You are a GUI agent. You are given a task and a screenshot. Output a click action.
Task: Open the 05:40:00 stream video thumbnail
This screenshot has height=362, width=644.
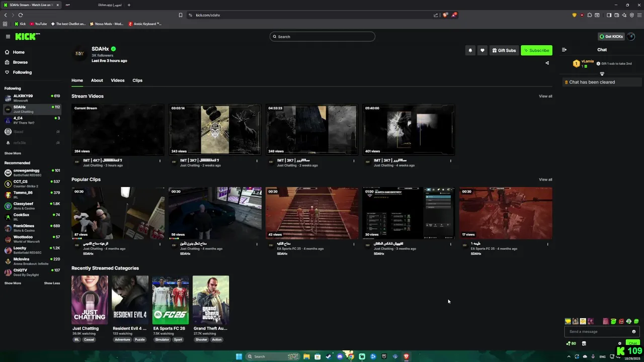pyautogui.click(x=409, y=130)
